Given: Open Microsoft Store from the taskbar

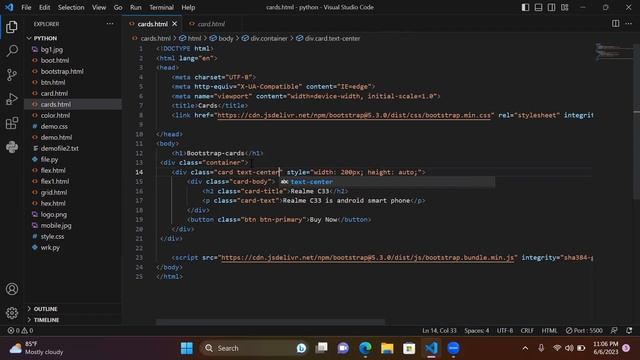Looking at the screenshot, I should (409, 348).
